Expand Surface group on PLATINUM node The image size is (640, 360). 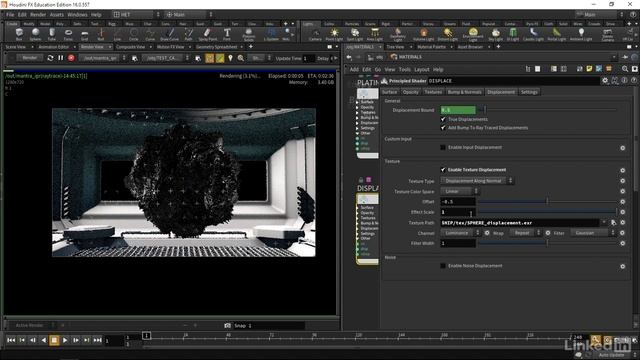click(358, 102)
